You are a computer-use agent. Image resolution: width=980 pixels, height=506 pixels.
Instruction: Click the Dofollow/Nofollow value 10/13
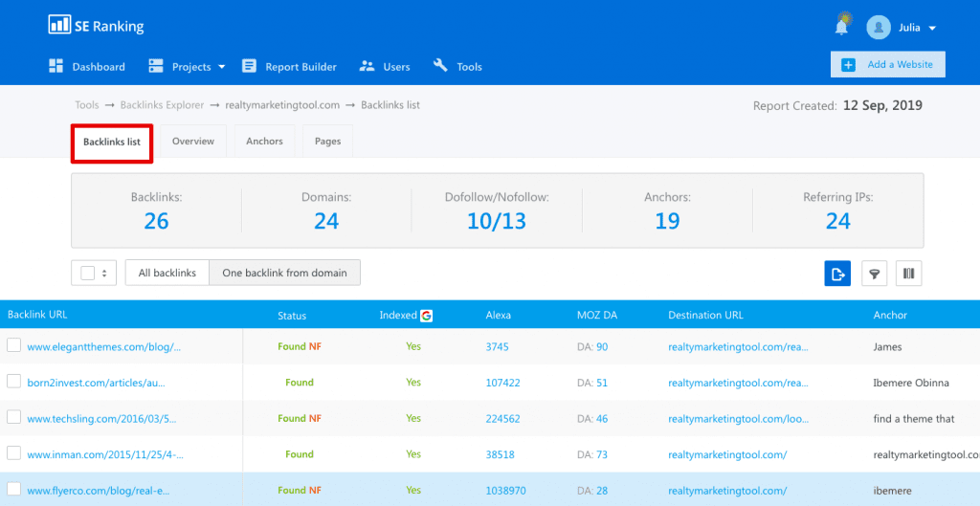click(x=497, y=220)
